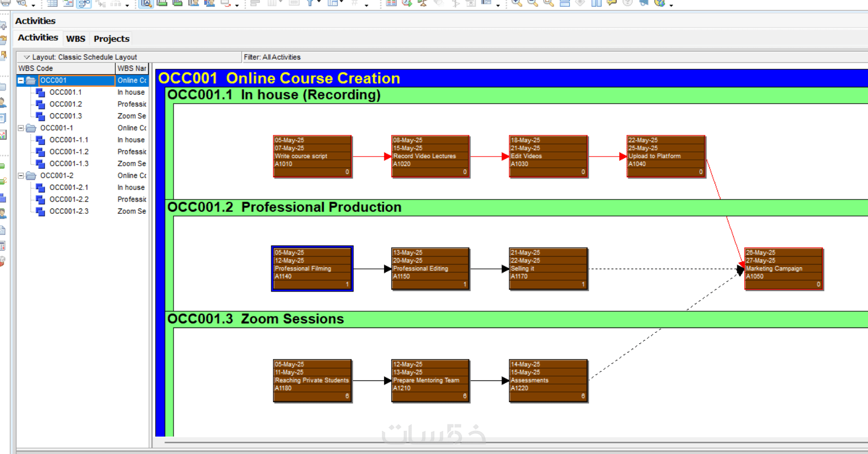Click the columns layout icon in toolbar
Image resolution: width=868 pixels, height=454 pixels.
coord(596,3)
